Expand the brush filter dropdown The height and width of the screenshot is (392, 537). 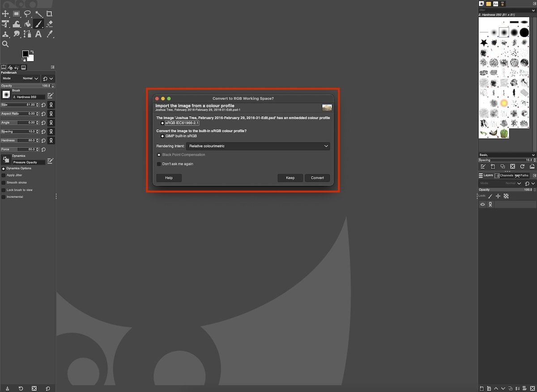click(x=533, y=10)
